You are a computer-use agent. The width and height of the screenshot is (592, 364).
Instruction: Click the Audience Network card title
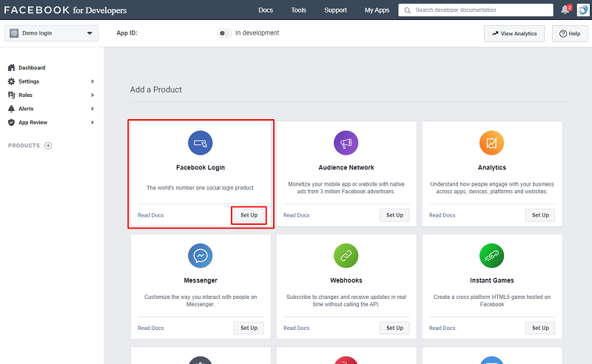346,168
